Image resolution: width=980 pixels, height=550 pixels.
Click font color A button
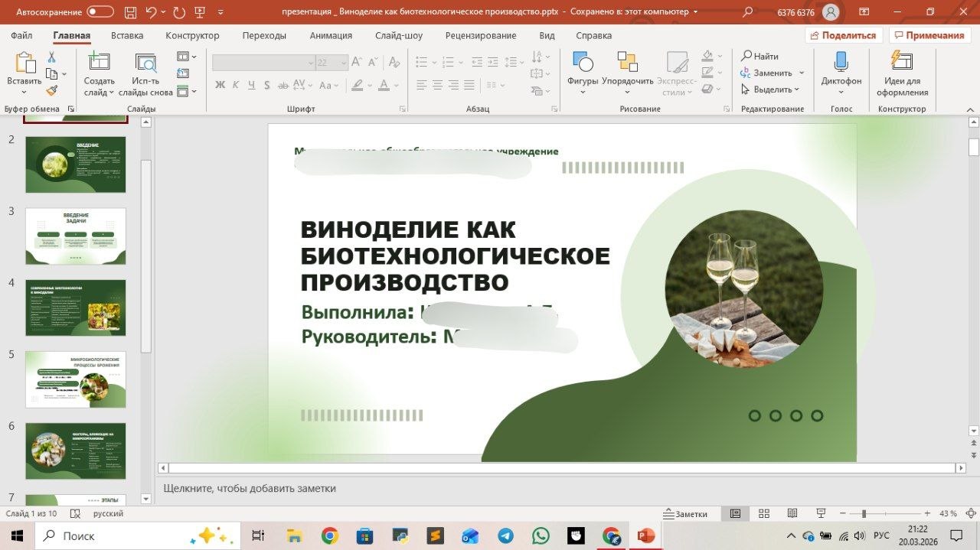384,85
